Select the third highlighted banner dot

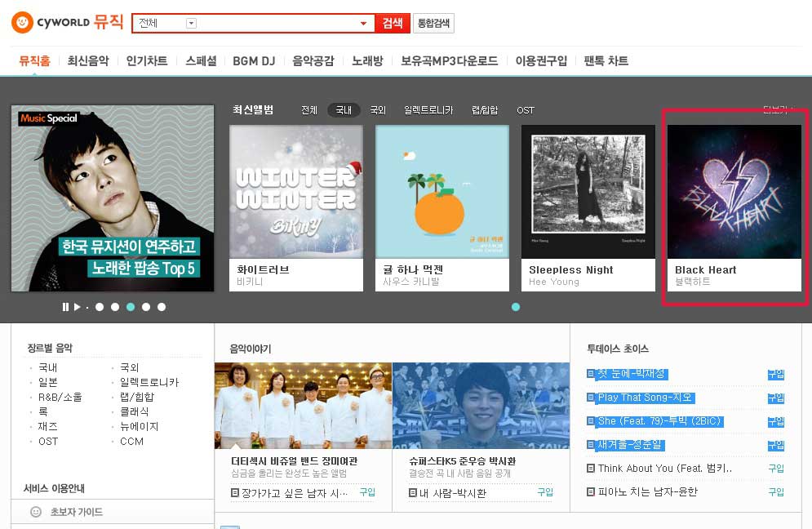131,307
